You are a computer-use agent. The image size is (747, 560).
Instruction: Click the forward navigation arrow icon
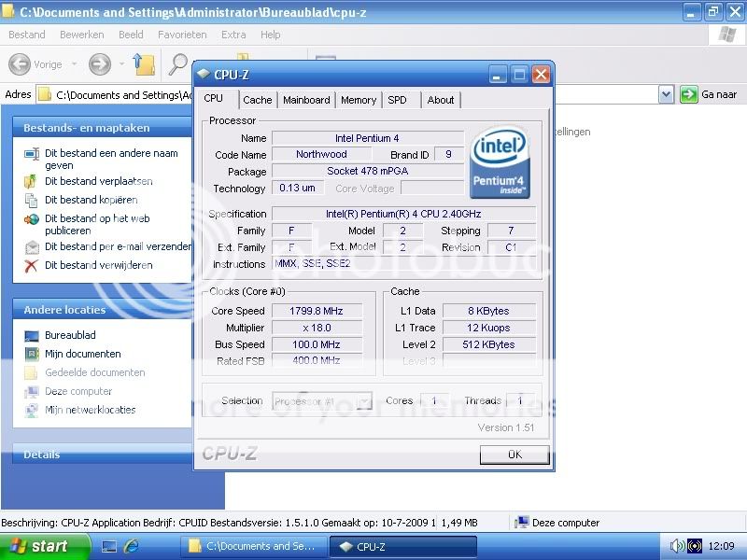coord(100,63)
